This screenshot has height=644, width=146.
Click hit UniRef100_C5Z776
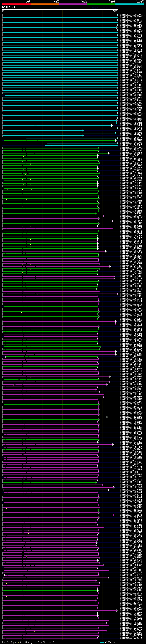tap(131, 77)
